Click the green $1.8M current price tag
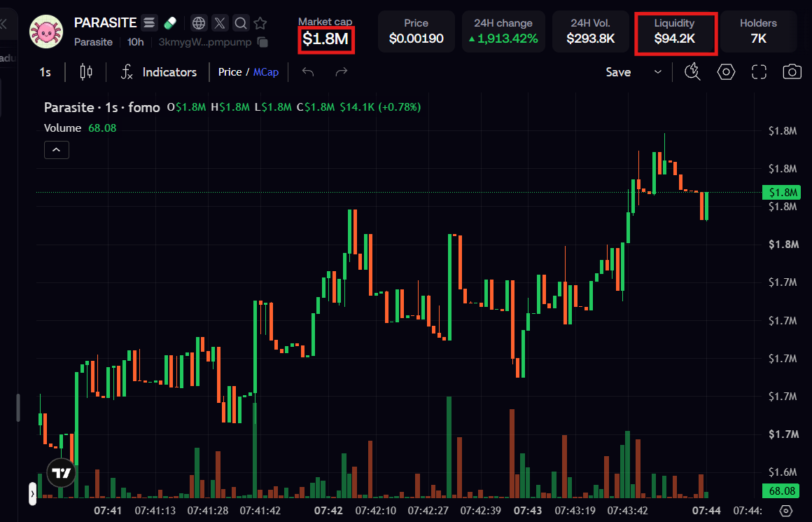 coord(782,192)
